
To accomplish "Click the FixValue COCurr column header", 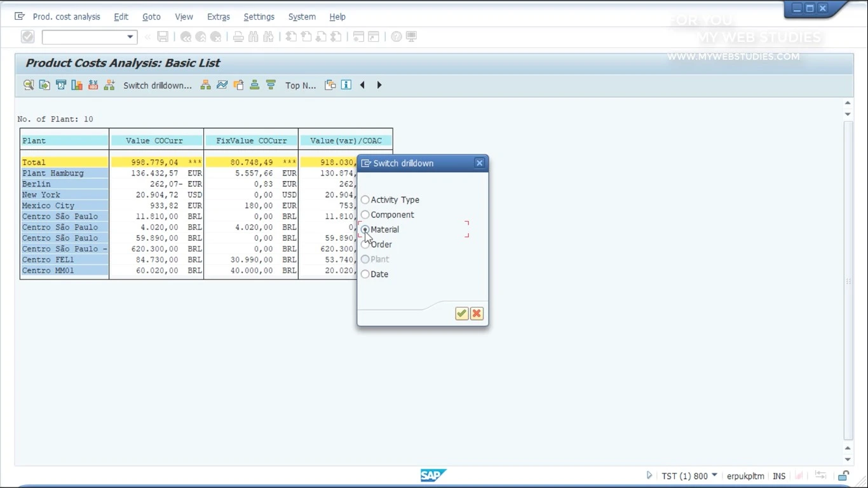I will tap(251, 140).
